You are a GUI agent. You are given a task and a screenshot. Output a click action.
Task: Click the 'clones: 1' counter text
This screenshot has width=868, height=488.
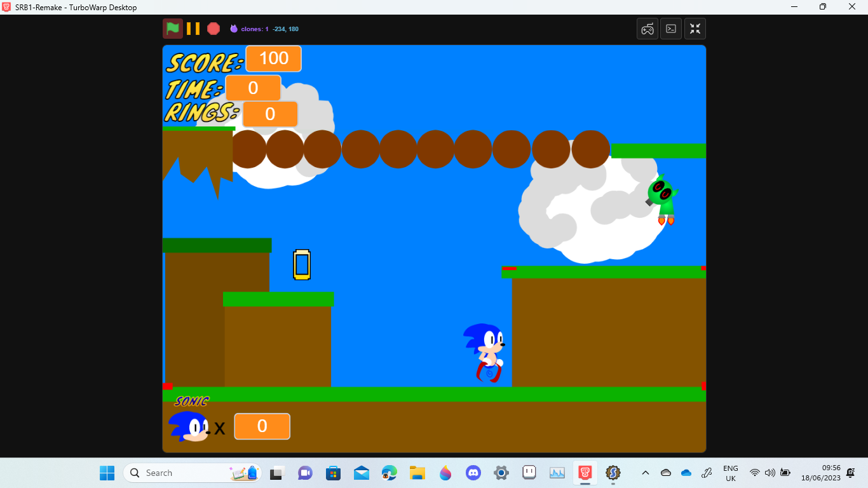(x=255, y=29)
